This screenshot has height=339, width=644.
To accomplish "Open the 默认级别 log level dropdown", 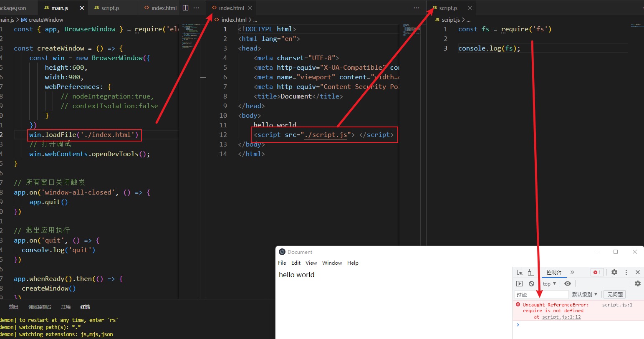I will (584, 295).
